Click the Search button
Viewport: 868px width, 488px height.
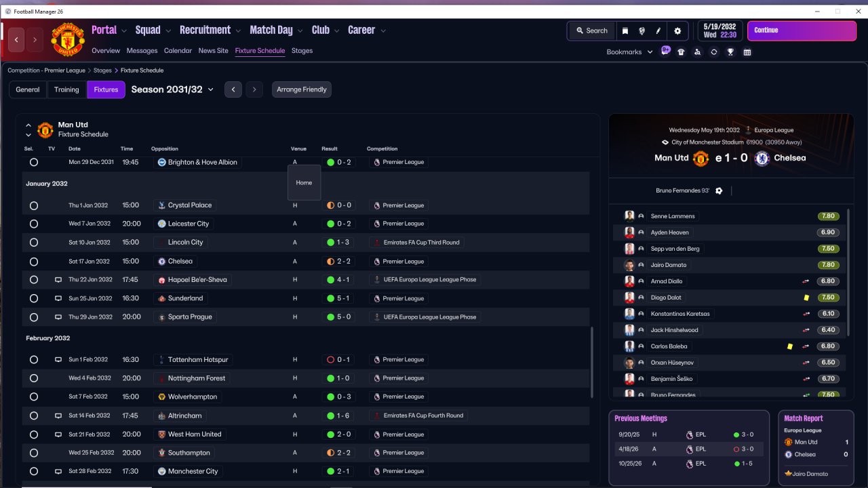point(592,30)
